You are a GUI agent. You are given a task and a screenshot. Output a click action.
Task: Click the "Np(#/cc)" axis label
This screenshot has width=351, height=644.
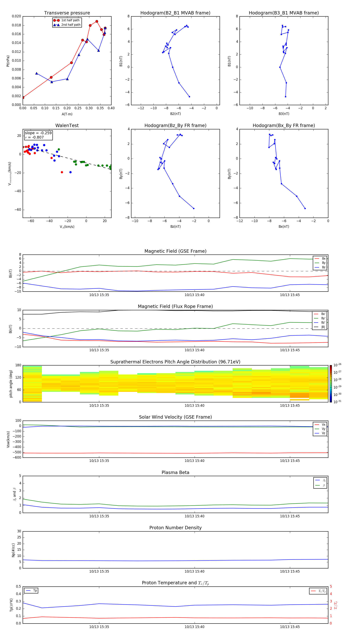tap(13, 550)
